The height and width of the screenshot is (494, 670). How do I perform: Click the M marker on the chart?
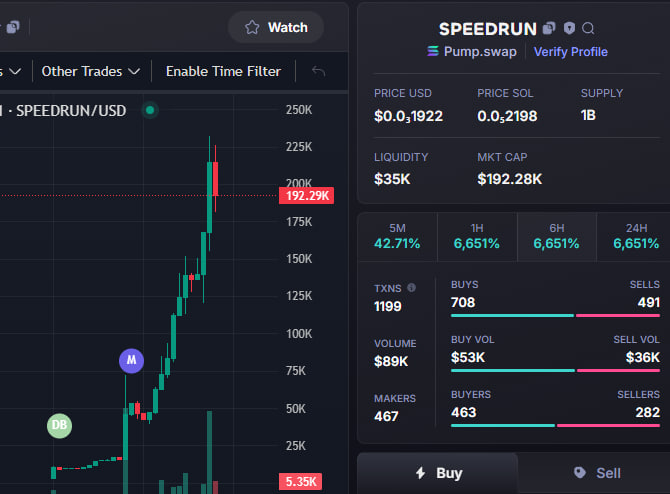(x=131, y=361)
